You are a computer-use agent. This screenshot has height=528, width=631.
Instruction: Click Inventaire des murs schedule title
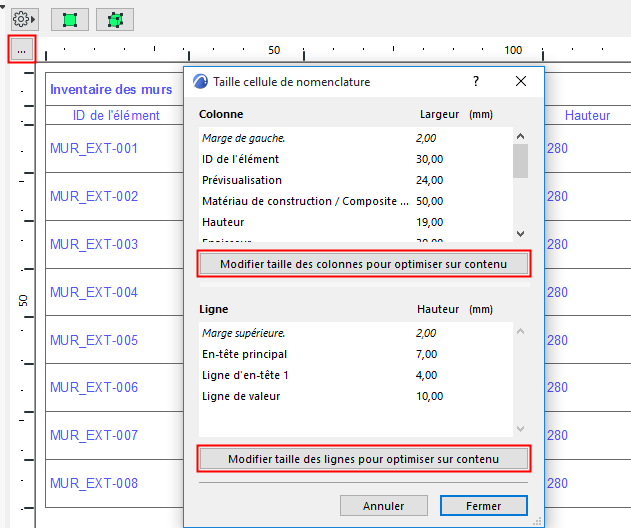click(x=111, y=89)
